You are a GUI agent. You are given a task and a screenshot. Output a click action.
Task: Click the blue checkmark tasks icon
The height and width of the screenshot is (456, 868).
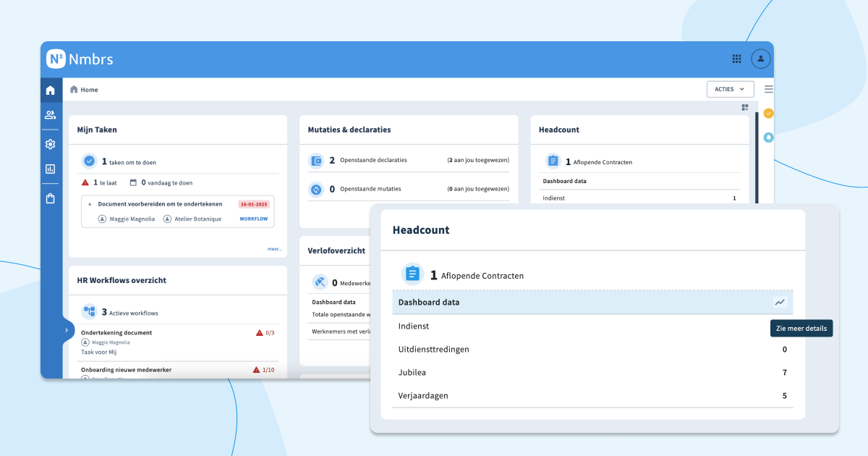pyautogui.click(x=90, y=161)
